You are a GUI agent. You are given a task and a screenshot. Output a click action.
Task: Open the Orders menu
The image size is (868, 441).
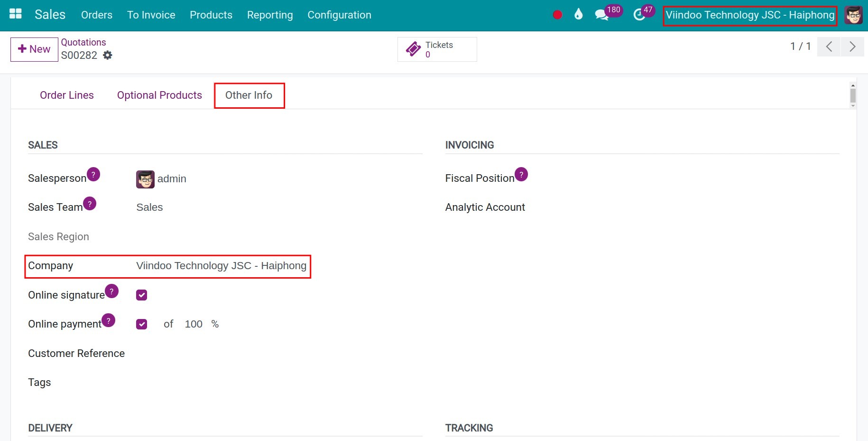click(97, 15)
